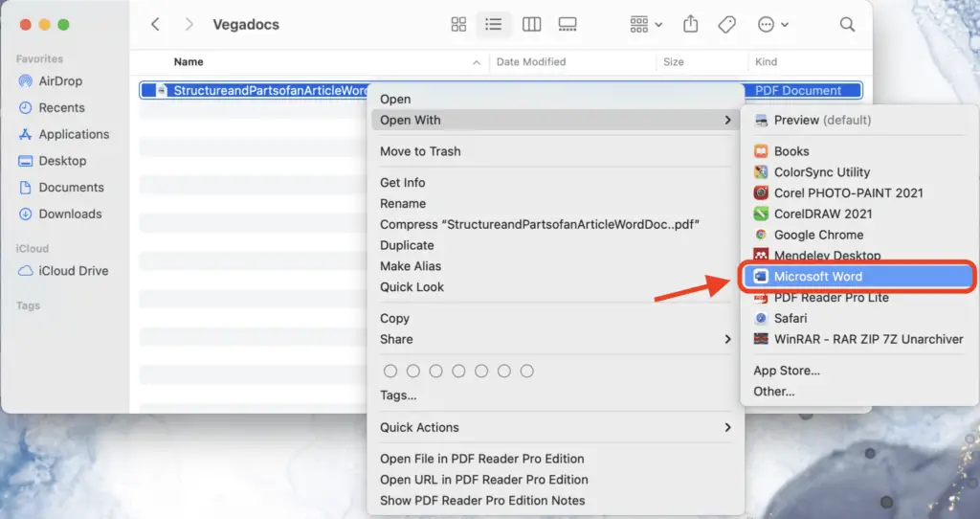Switch Finder to icon view
This screenshot has width=980, height=519.
coord(458,24)
